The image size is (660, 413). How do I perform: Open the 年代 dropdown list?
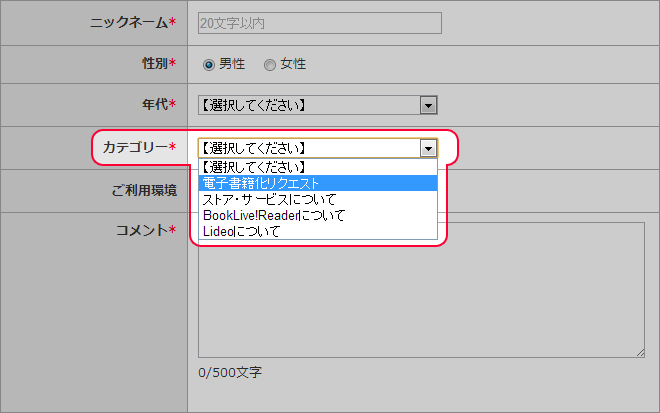[318, 105]
